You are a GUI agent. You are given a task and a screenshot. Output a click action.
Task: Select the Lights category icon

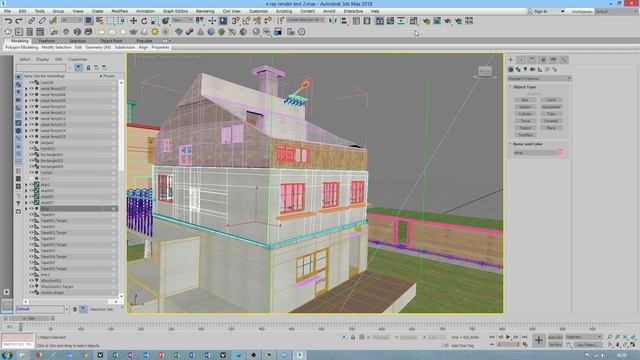(525, 70)
